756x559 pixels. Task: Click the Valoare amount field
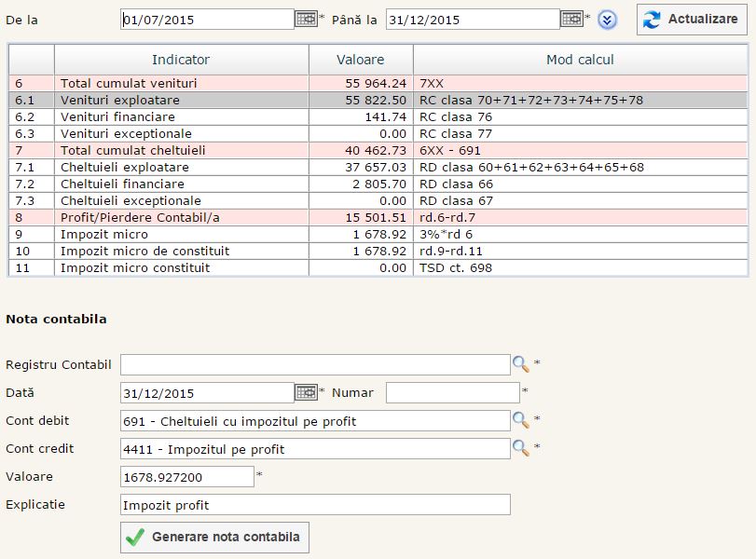pyautogui.click(x=186, y=477)
